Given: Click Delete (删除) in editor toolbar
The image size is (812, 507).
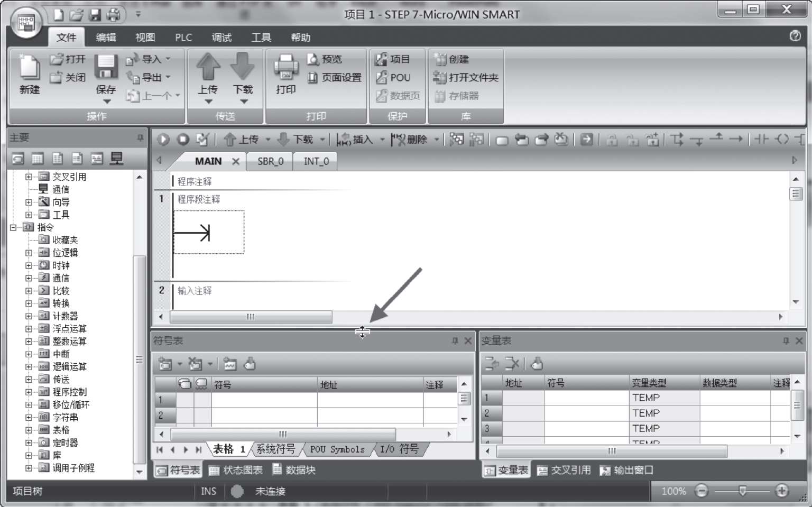Looking at the screenshot, I should (410, 140).
